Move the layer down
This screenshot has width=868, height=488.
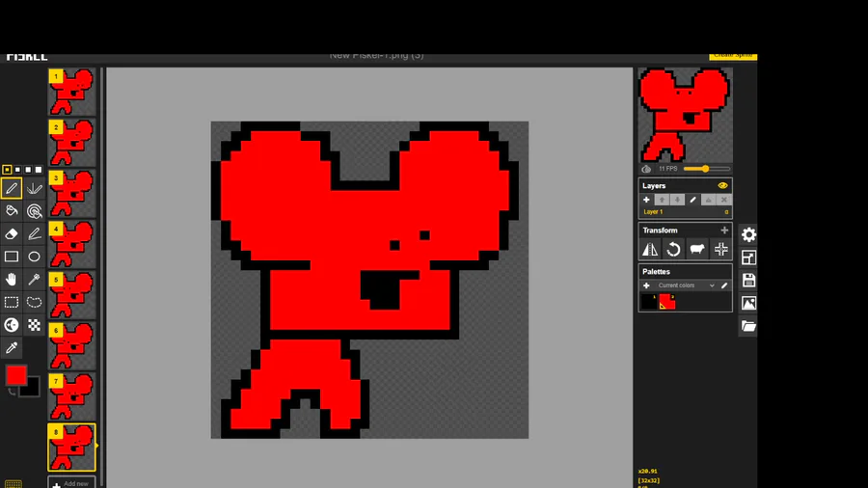(677, 200)
